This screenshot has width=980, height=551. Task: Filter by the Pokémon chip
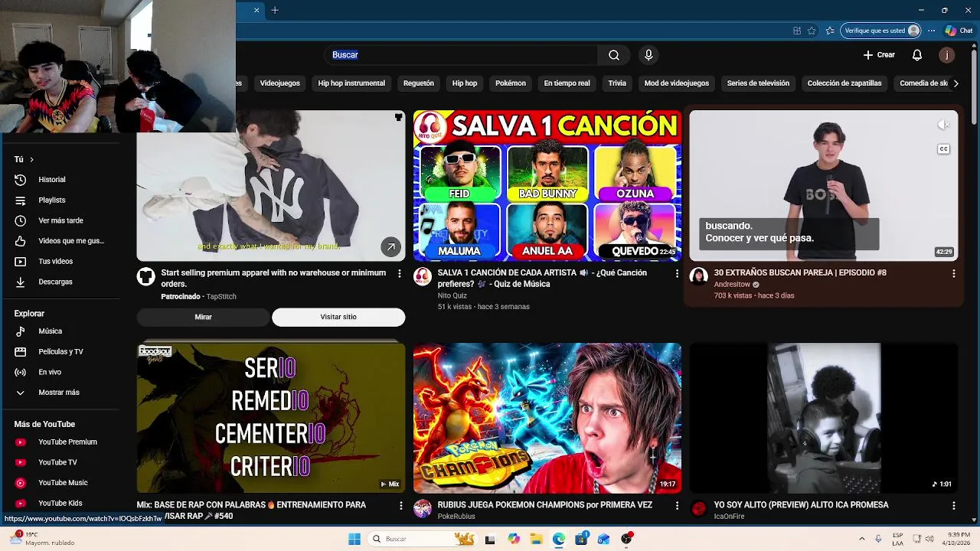click(x=511, y=83)
